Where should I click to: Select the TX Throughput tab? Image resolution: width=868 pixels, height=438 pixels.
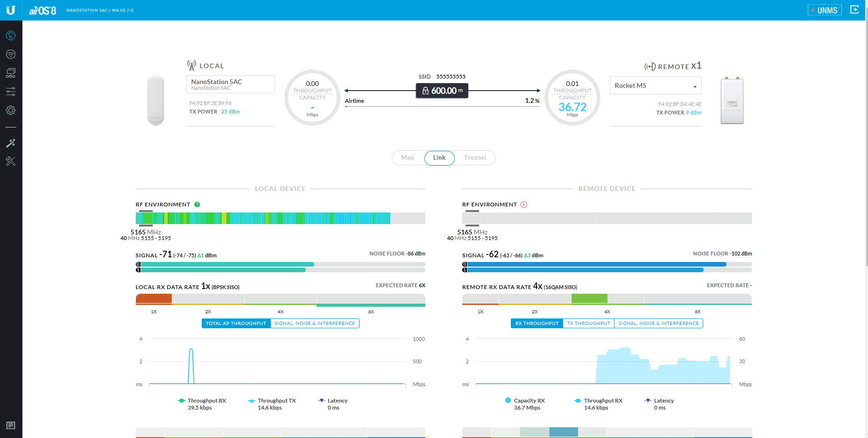click(588, 323)
